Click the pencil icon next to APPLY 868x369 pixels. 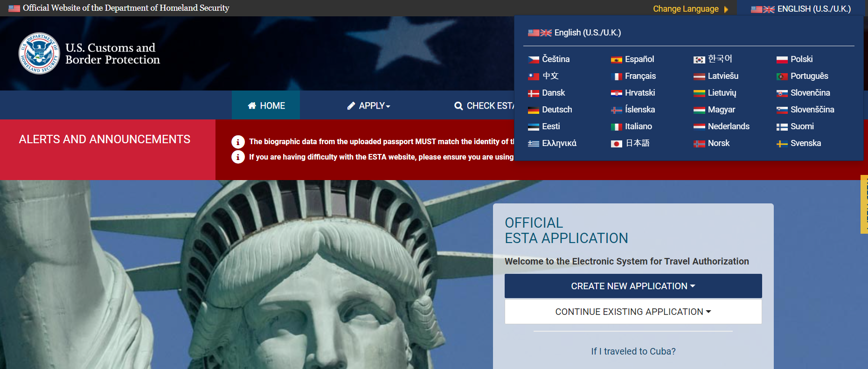(351, 106)
